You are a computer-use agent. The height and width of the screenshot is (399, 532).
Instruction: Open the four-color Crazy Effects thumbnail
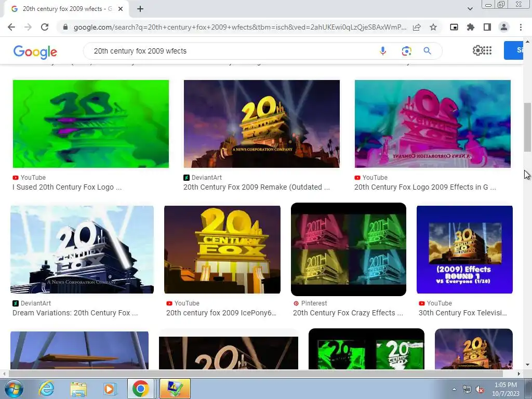(x=349, y=249)
